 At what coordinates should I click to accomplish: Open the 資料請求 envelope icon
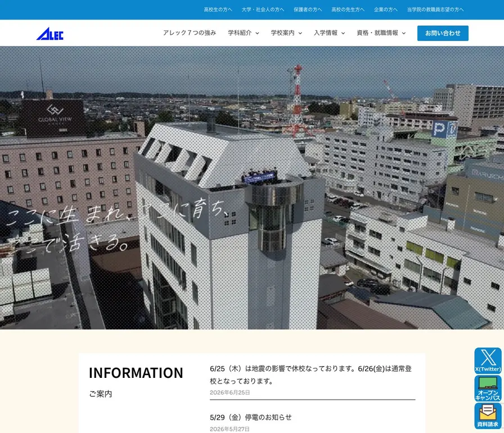488,416
